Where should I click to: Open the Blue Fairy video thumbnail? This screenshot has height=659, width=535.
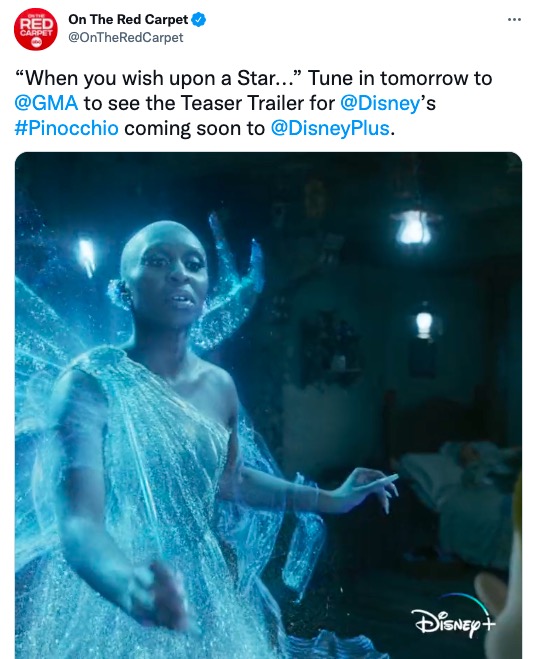pos(268,405)
